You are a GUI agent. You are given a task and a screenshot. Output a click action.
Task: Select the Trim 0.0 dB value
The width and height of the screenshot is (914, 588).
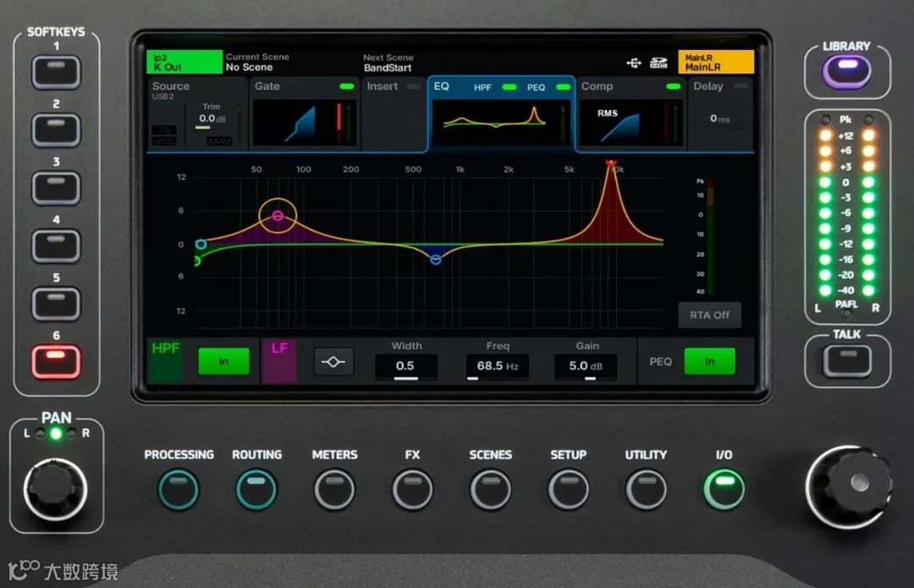pyautogui.click(x=212, y=119)
